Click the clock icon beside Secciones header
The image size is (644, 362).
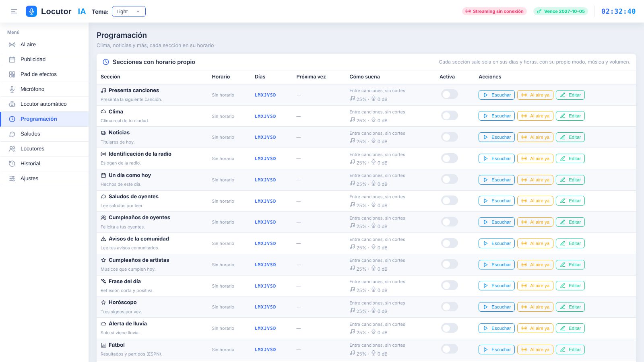point(106,62)
